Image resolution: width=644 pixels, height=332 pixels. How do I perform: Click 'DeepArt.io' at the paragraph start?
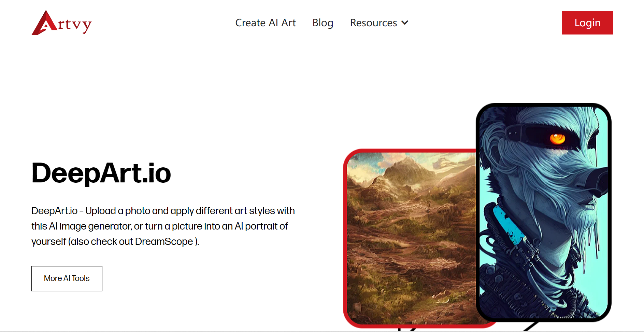(x=55, y=211)
